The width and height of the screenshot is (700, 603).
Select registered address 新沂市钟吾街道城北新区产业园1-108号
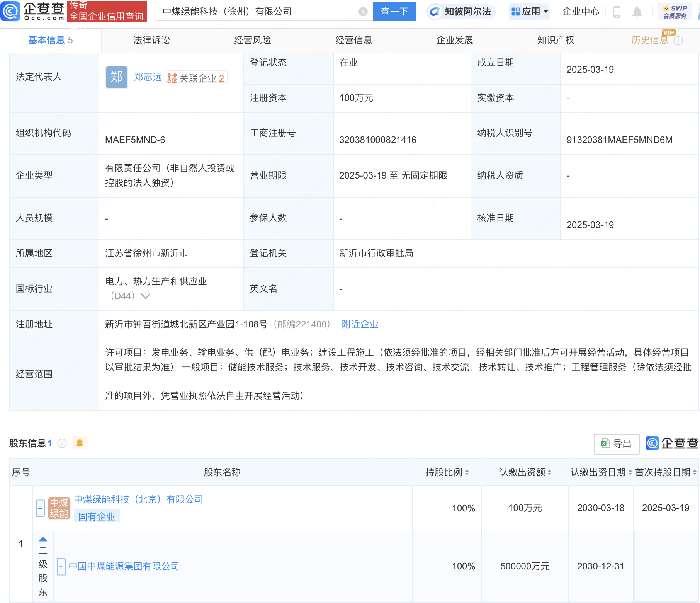click(x=186, y=324)
